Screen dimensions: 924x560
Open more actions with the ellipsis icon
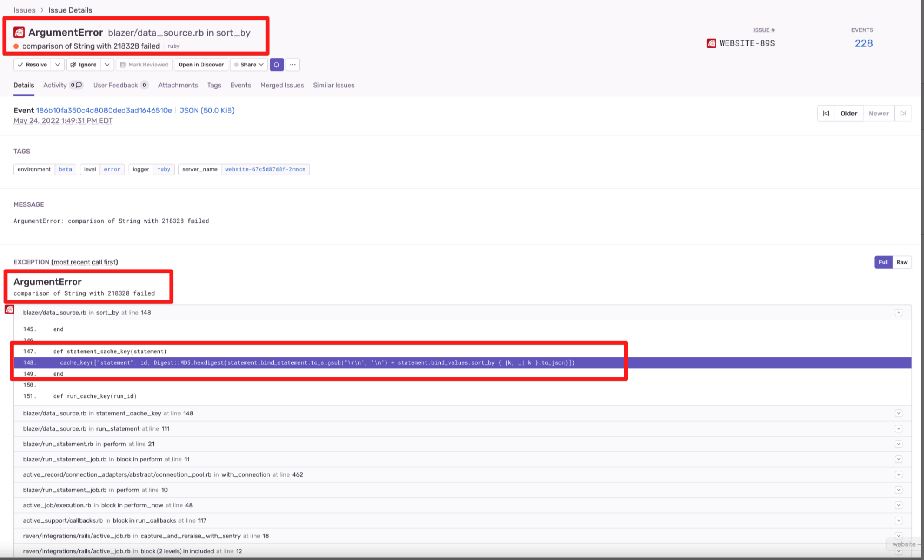coord(293,64)
